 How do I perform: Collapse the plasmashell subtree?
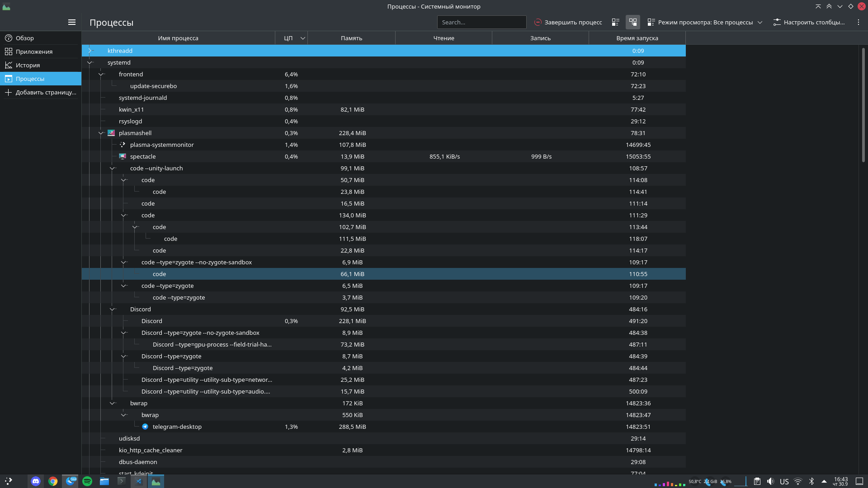[x=101, y=133]
